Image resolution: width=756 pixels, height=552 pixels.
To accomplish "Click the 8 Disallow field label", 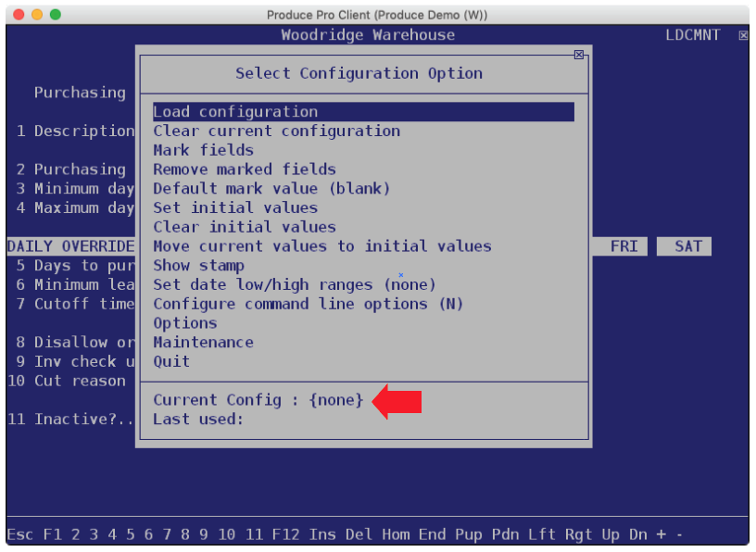I will coord(75,343).
